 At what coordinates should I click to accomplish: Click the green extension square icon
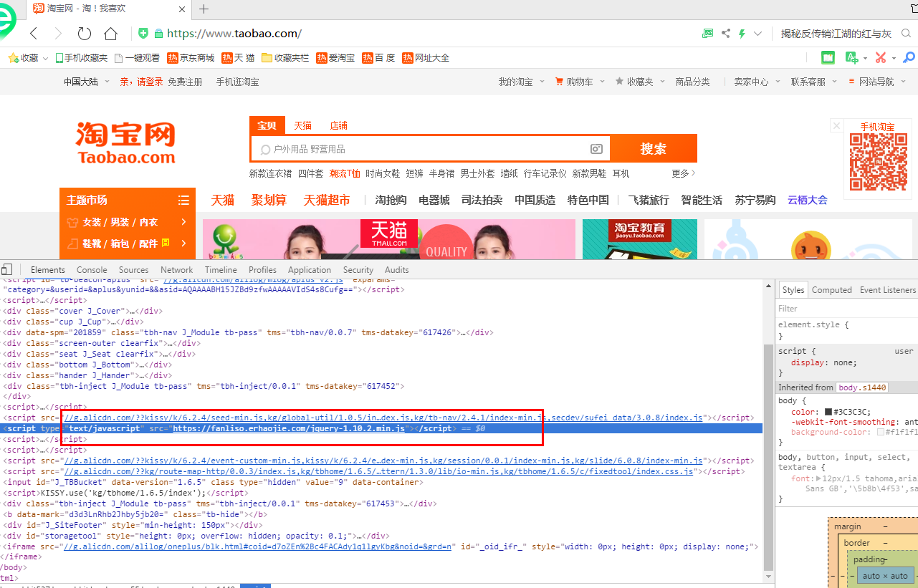click(x=828, y=57)
